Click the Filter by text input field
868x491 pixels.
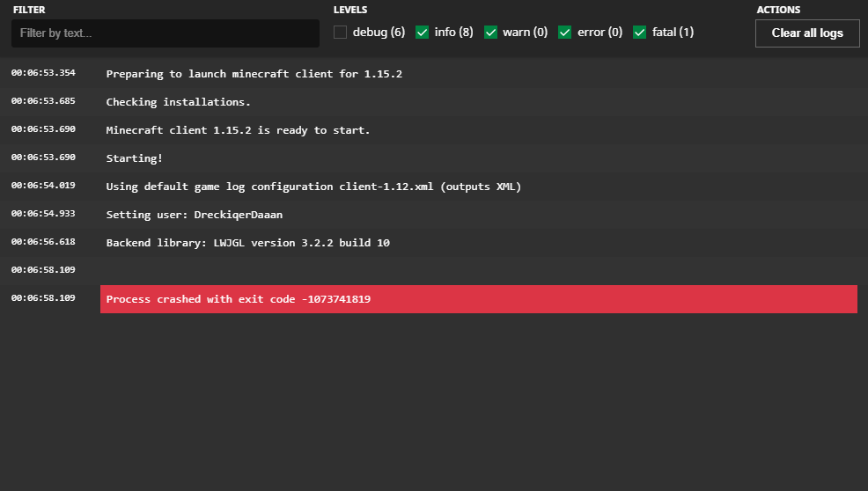(166, 33)
